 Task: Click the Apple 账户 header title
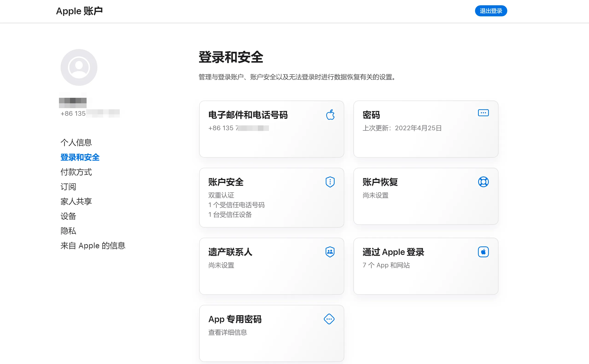pos(79,11)
